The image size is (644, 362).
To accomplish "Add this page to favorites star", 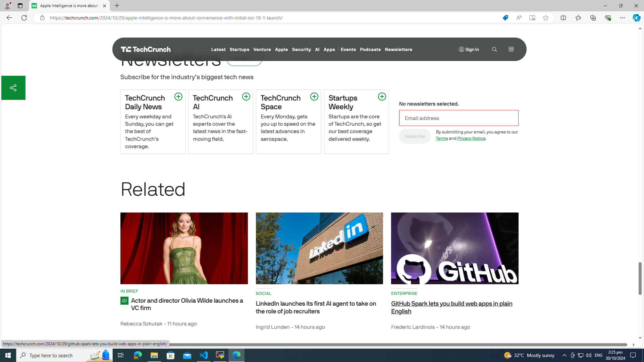I will [x=545, y=18].
